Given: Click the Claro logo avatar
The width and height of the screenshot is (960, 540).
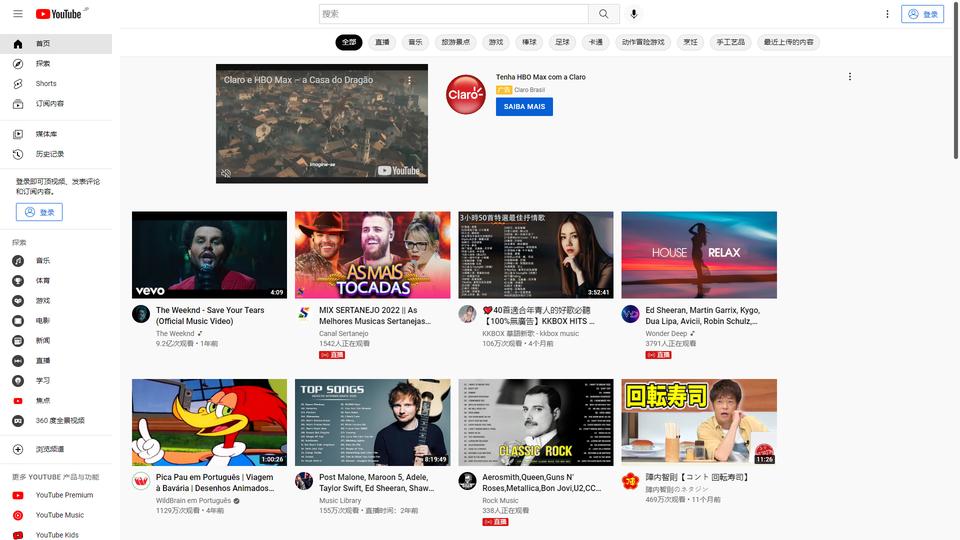Looking at the screenshot, I should 465,94.
